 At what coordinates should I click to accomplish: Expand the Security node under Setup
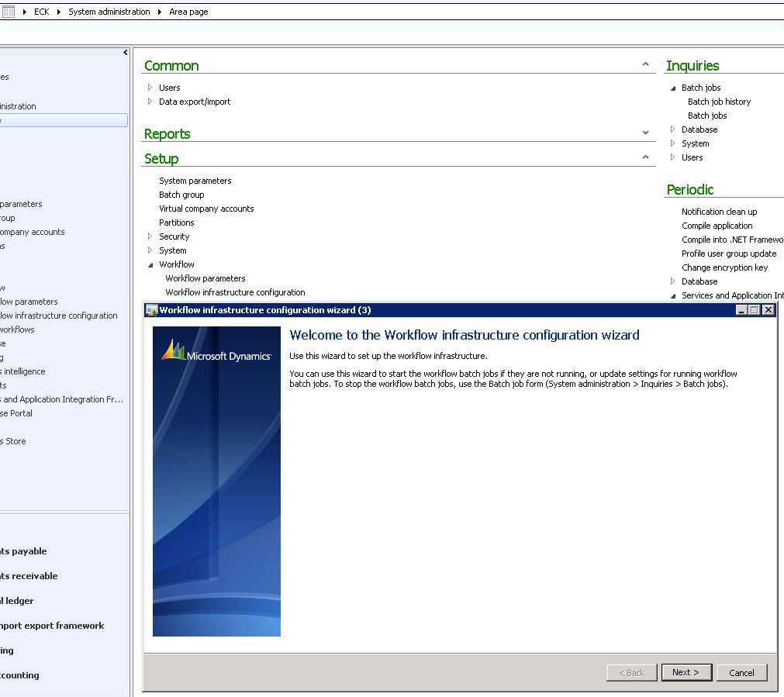[150, 236]
